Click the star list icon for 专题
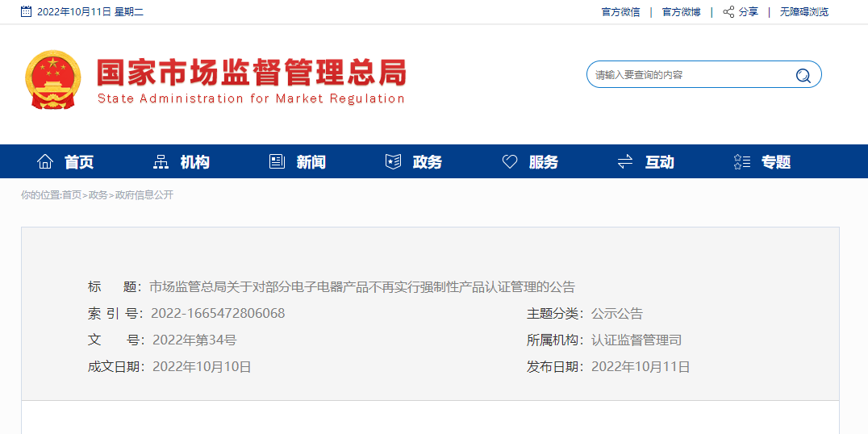868x434 pixels. pos(742,161)
